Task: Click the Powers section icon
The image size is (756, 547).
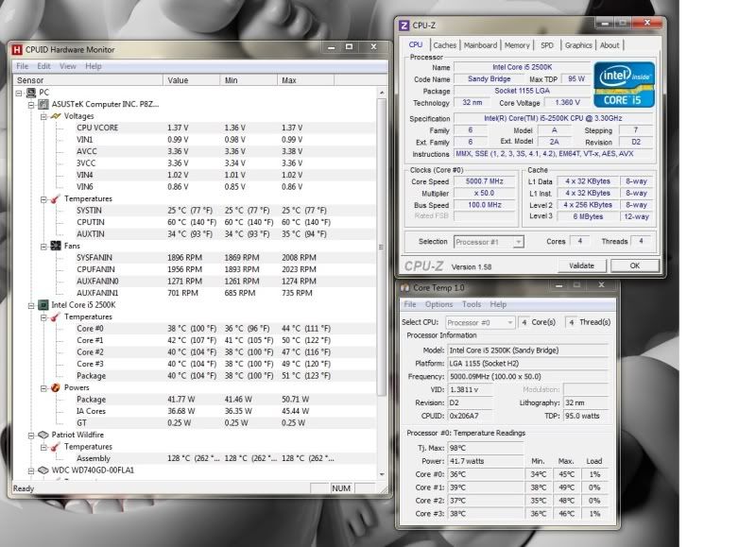Action: pyautogui.click(x=57, y=387)
